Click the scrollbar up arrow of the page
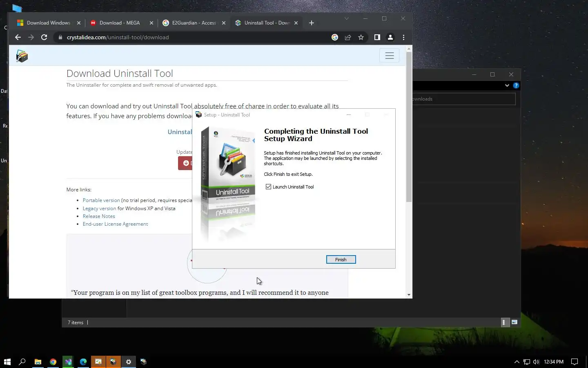The width and height of the screenshot is (588, 368). pyautogui.click(x=409, y=49)
